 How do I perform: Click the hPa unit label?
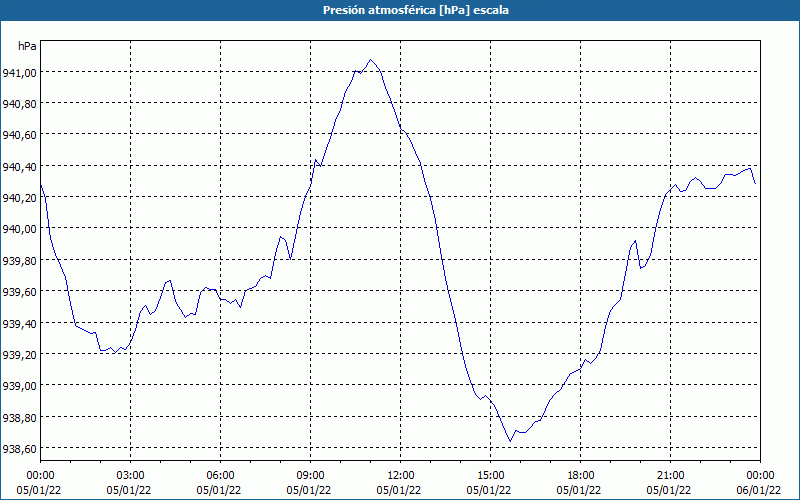[27, 46]
